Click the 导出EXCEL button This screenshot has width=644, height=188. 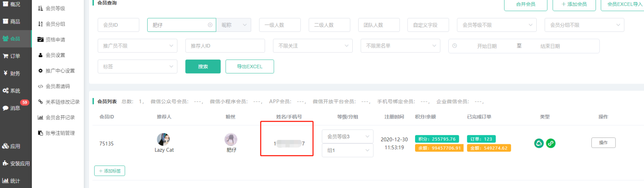tap(249, 67)
